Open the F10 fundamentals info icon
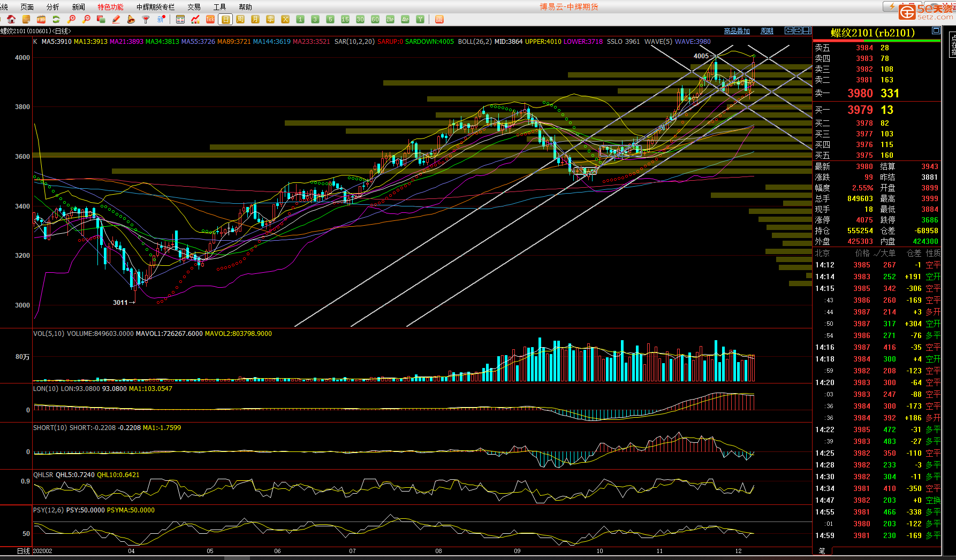Image resolution: width=956 pixels, height=560 pixels. click(x=41, y=19)
